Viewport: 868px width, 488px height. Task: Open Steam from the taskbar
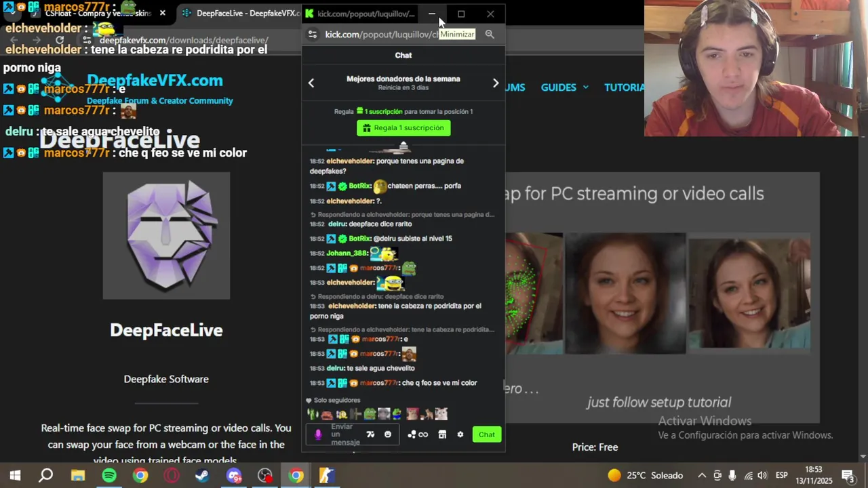click(202, 476)
